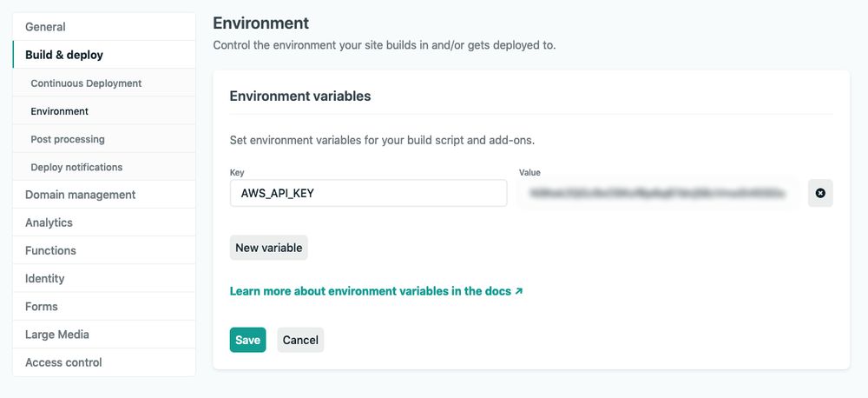Go to Continuous Deployment subsection
This screenshot has width=868, height=398.
point(86,83)
